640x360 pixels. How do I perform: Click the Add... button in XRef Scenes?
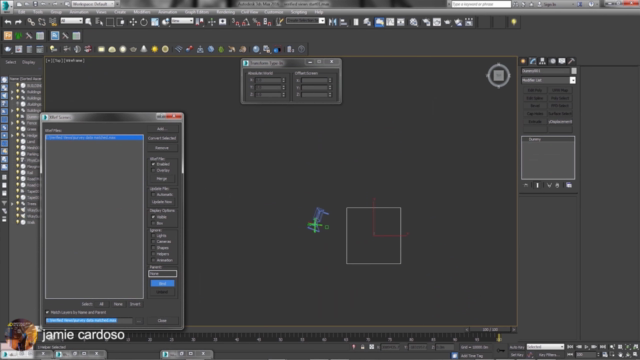162,129
